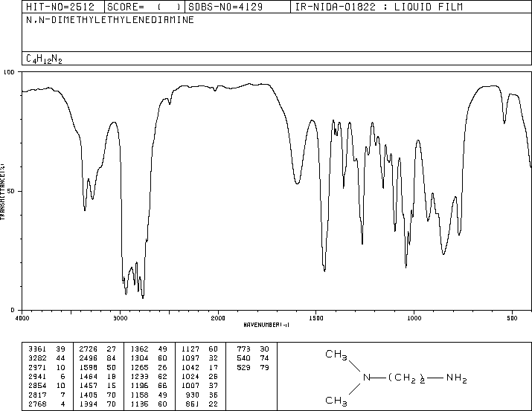Click the 773 peak table entry
The width and height of the screenshot is (532, 411).
pyautogui.click(x=243, y=349)
